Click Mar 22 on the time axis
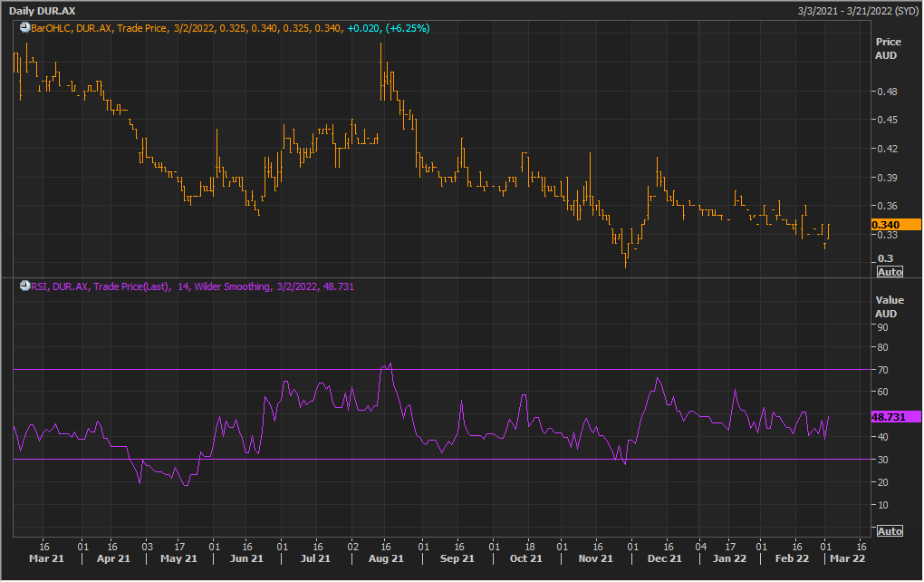The image size is (924, 582). tap(849, 559)
